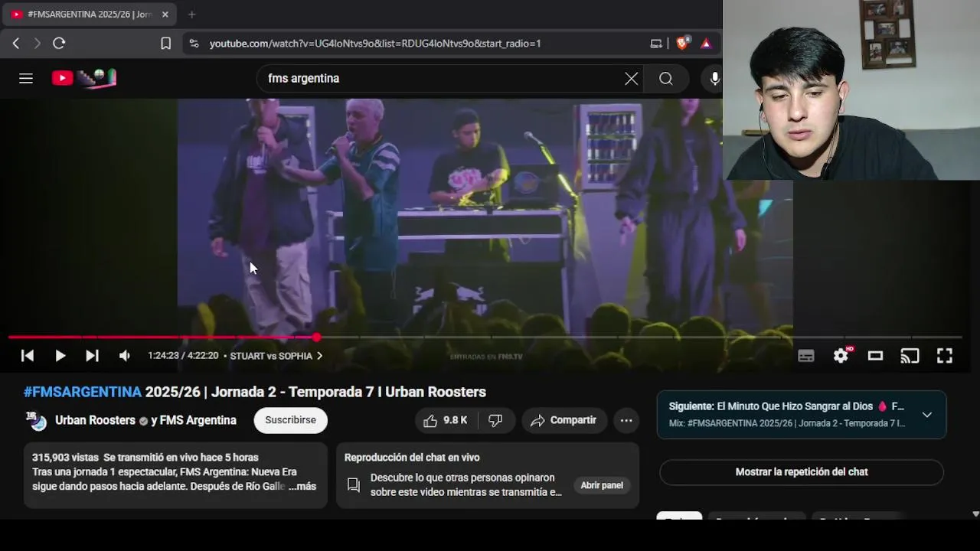Run search with magnifying glass button
The height and width of the screenshot is (551, 980).
click(x=666, y=78)
